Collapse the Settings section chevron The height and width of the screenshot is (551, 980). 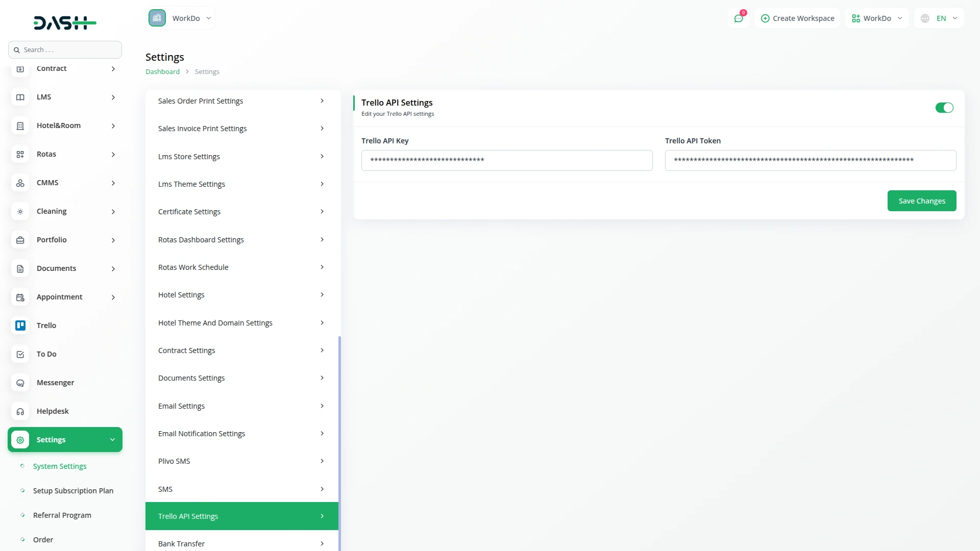112,439
